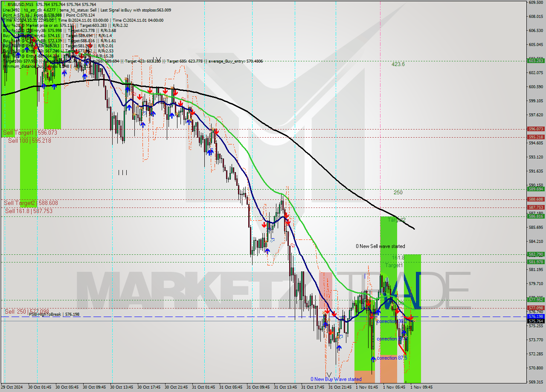This screenshot has width=546, height=392.
Task: Click the current price 575.764 tag
Action: (x=536, y=321)
